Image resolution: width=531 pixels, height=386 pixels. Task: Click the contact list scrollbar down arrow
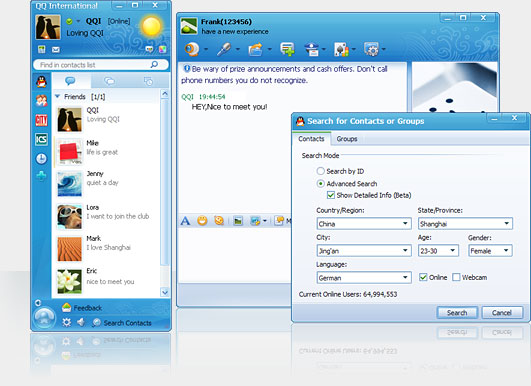point(165,292)
